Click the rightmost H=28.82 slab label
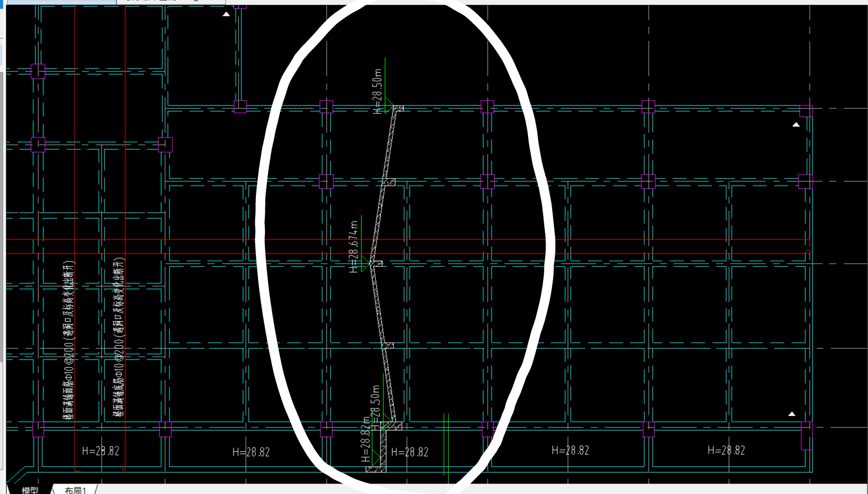 pyautogui.click(x=726, y=450)
